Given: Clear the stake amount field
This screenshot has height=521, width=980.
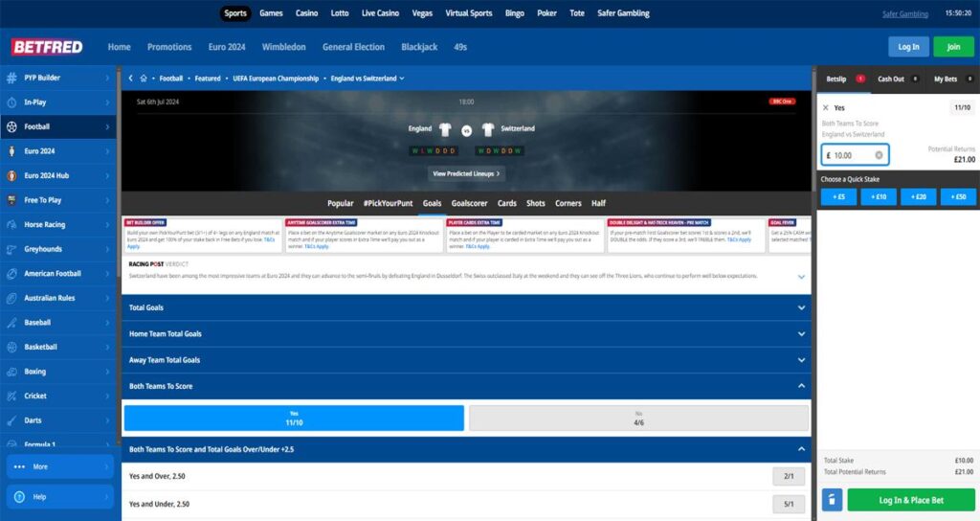Looking at the screenshot, I should click(x=879, y=155).
